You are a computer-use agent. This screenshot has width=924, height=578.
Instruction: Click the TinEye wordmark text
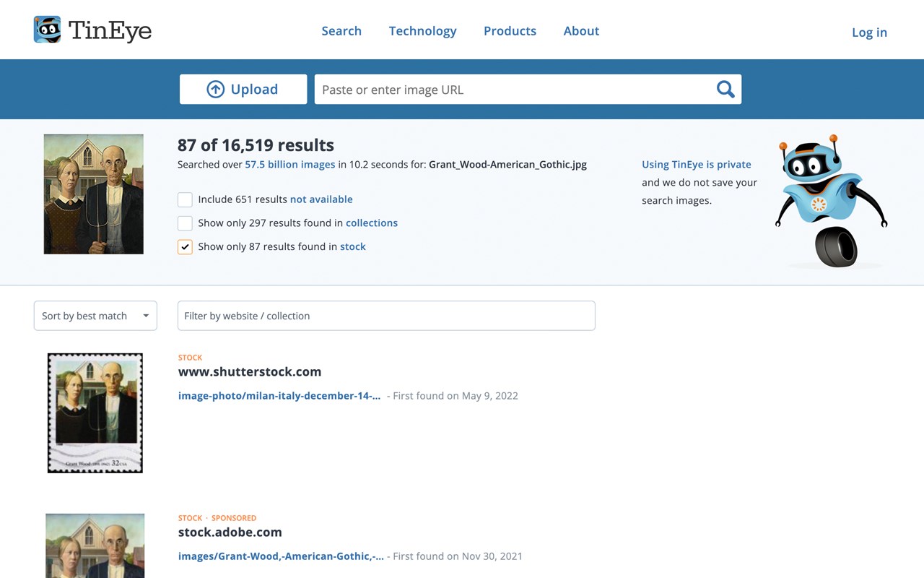(110, 31)
